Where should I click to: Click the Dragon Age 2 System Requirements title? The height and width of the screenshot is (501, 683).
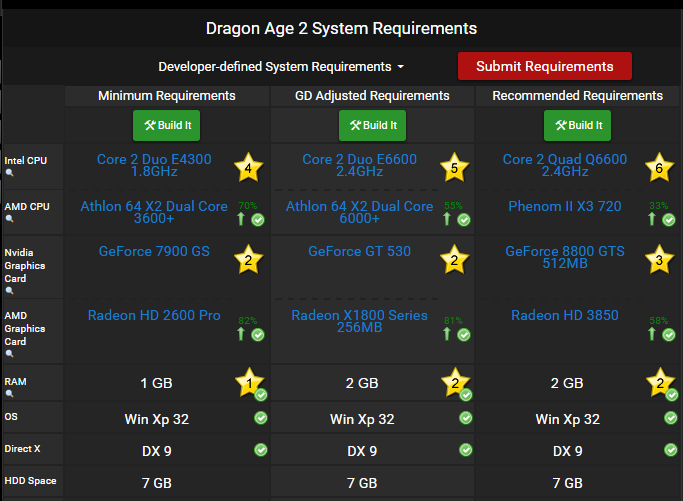coord(342,28)
